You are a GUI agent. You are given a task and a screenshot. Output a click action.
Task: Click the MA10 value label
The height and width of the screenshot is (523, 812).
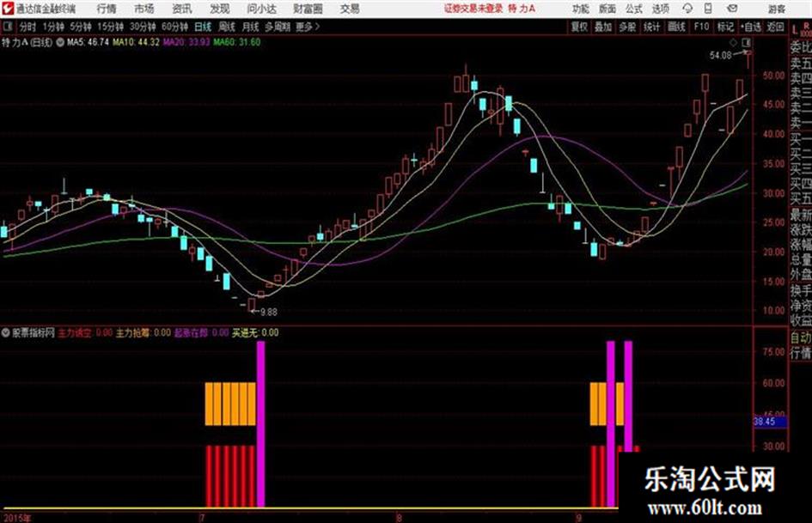coord(136,42)
